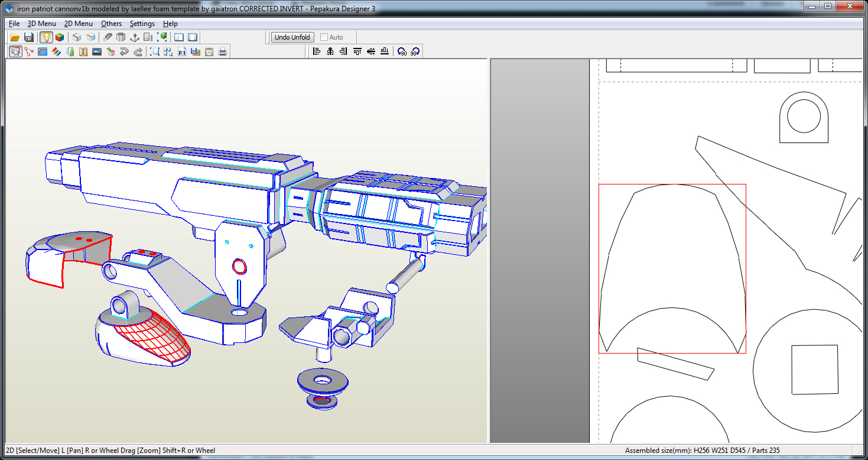868x460 pixels.
Task: Rotate parts 90 clockwise icon
Action: [x=415, y=52]
